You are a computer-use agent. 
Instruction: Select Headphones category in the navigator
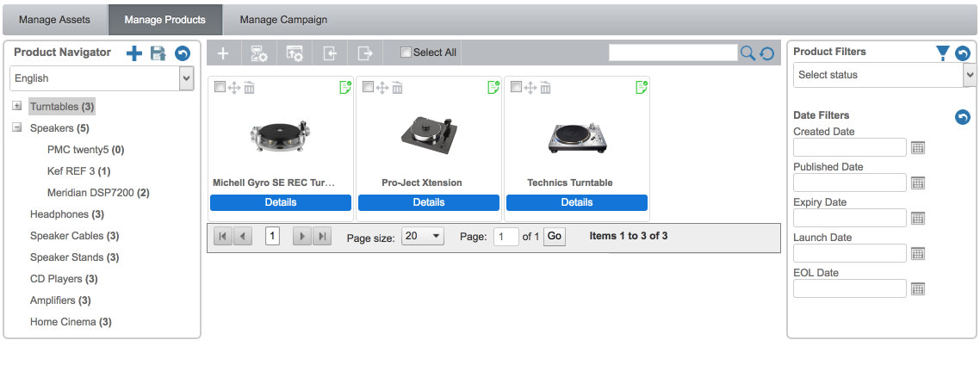pos(59,214)
